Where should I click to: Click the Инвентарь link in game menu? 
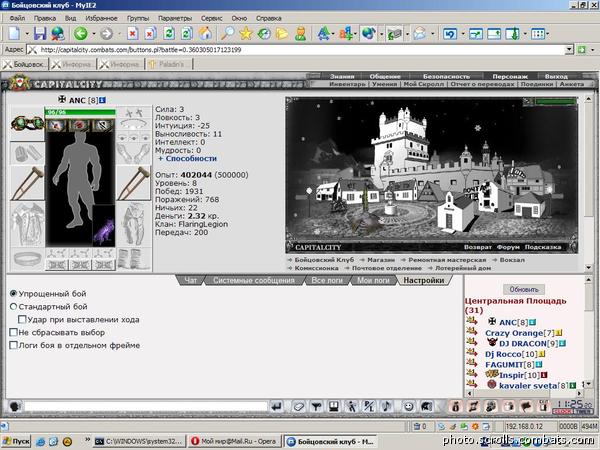click(347, 84)
